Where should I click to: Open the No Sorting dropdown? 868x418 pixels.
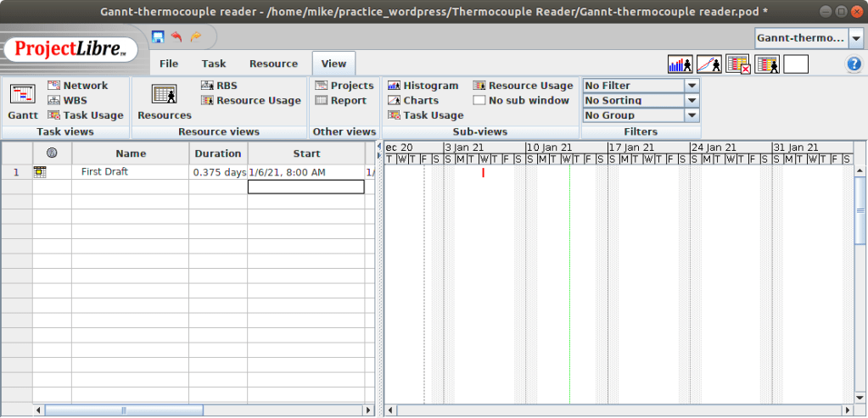692,100
